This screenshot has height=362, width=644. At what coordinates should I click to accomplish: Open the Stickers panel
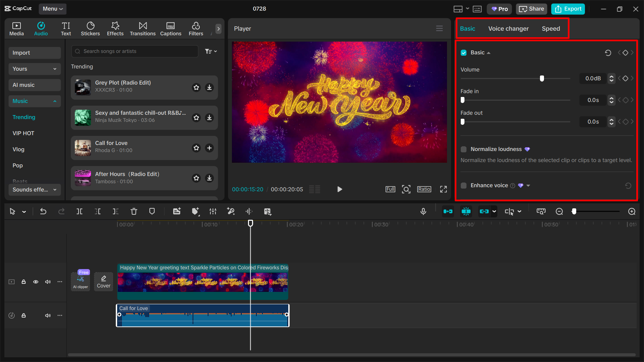pos(90,29)
